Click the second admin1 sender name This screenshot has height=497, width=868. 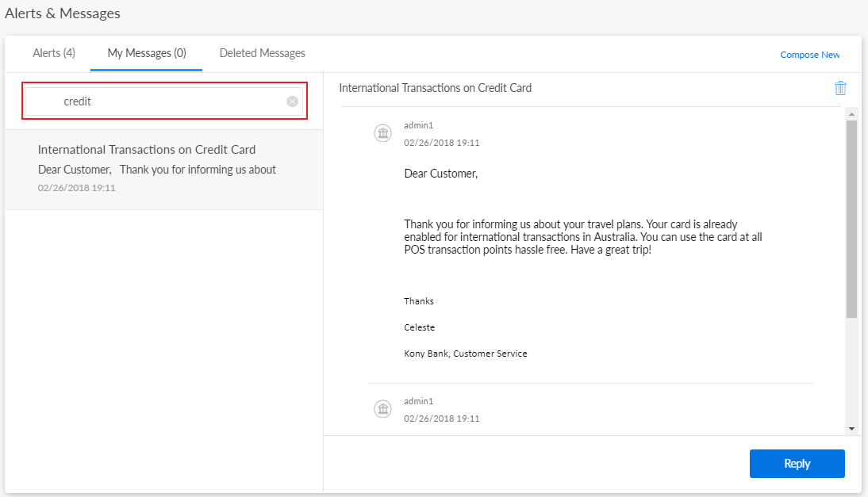419,401
